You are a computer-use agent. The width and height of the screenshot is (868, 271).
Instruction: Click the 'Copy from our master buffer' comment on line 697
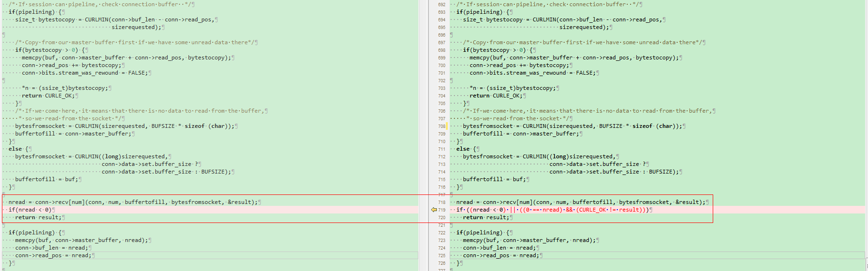583,42
